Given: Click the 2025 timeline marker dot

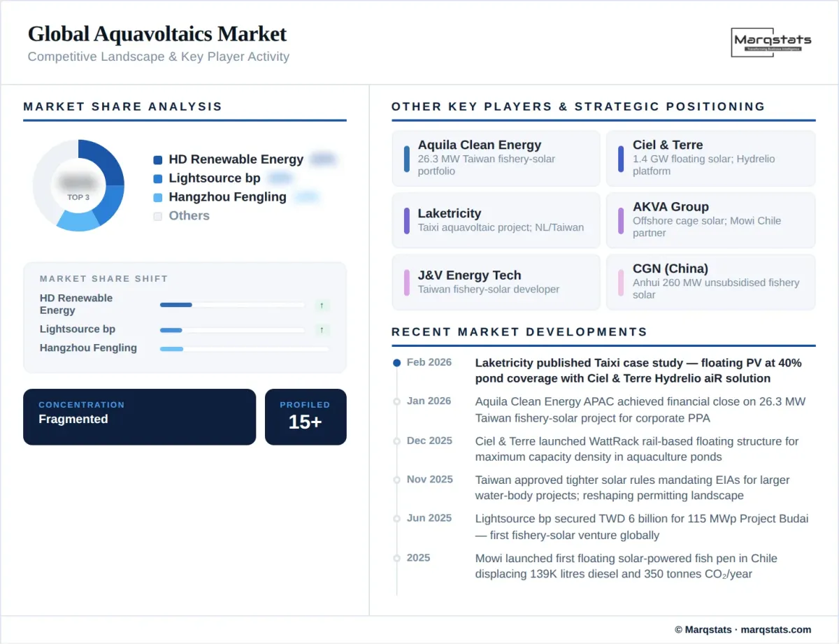Looking at the screenshot, I should click(397, 558).
